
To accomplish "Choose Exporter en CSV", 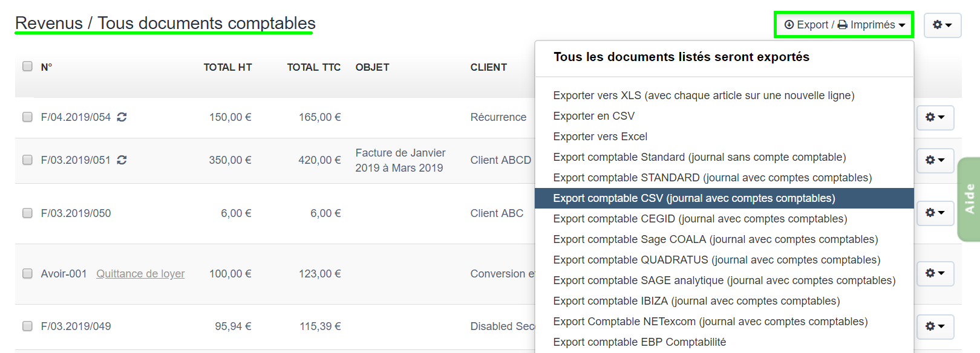I will 724,116.
